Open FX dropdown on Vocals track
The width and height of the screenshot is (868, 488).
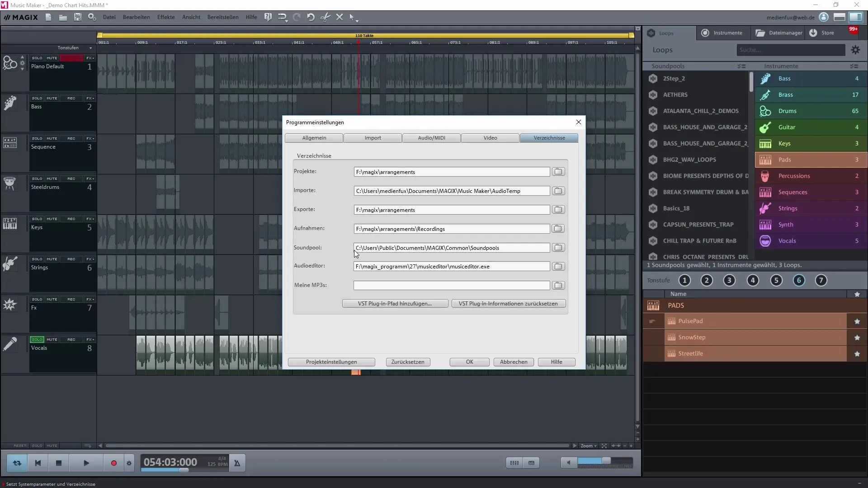coord(90,339)
